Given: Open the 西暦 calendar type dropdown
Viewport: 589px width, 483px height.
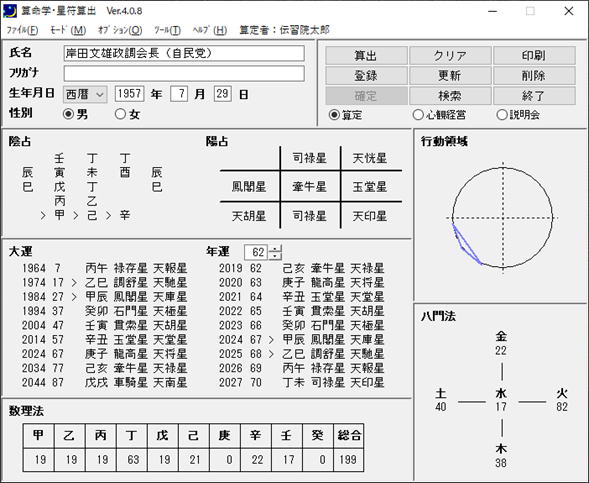Looking at the screenshot, I should coord(85,94).
